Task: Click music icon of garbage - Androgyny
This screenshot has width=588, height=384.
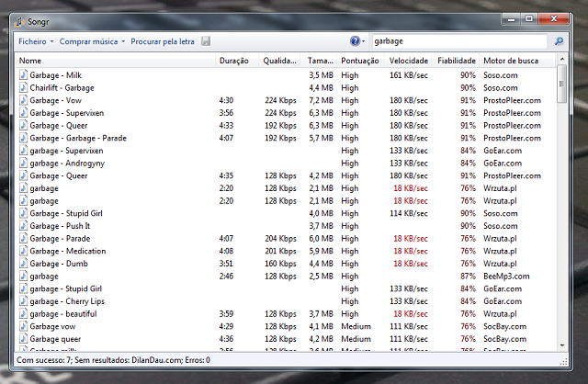Action: 23,164
